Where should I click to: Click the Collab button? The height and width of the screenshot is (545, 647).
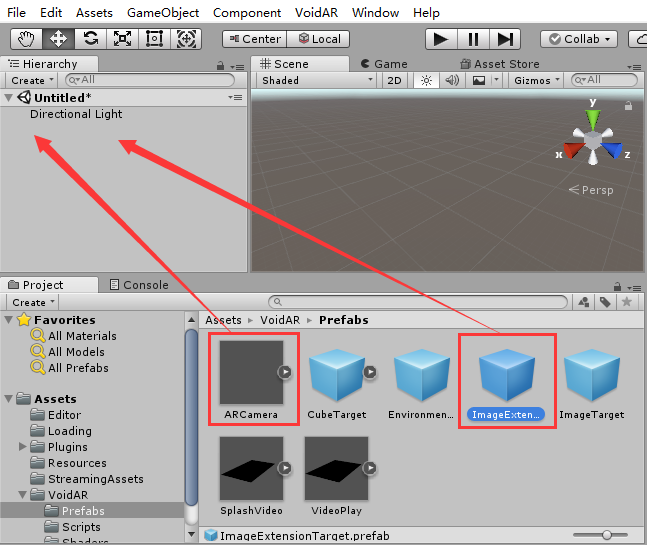[580, 39]
